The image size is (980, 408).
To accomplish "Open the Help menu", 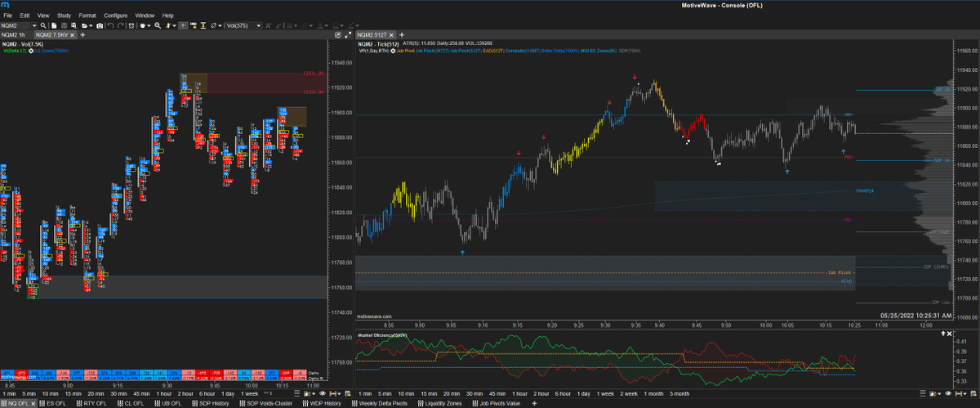I will click(167, 15).
